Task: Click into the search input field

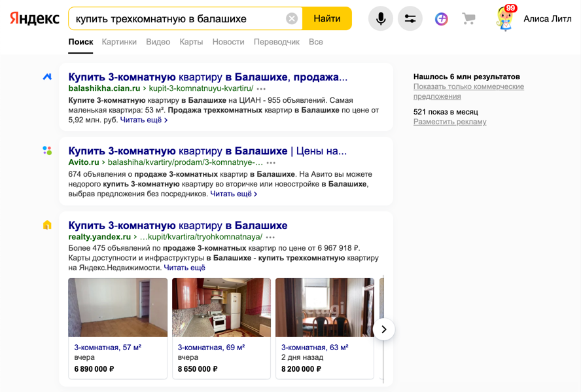Action: (177, 19)
